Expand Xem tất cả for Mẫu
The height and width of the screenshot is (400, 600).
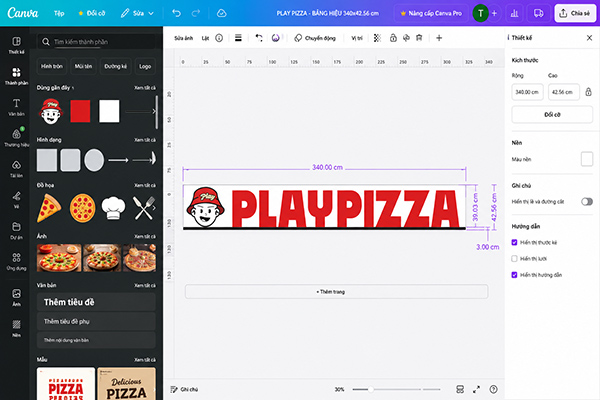pos(145,359)
